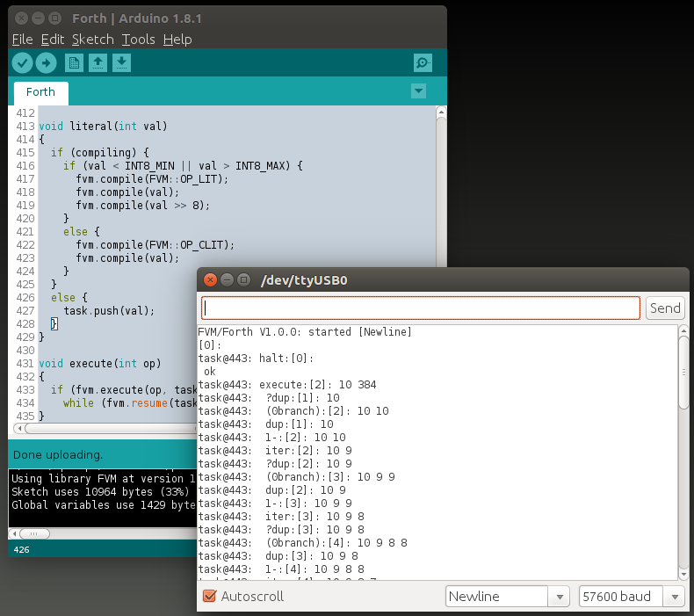The image size is (694, 616).
Task: Click the 'fvm.compile(val >> 8);' code line
Action: [142, 206]
